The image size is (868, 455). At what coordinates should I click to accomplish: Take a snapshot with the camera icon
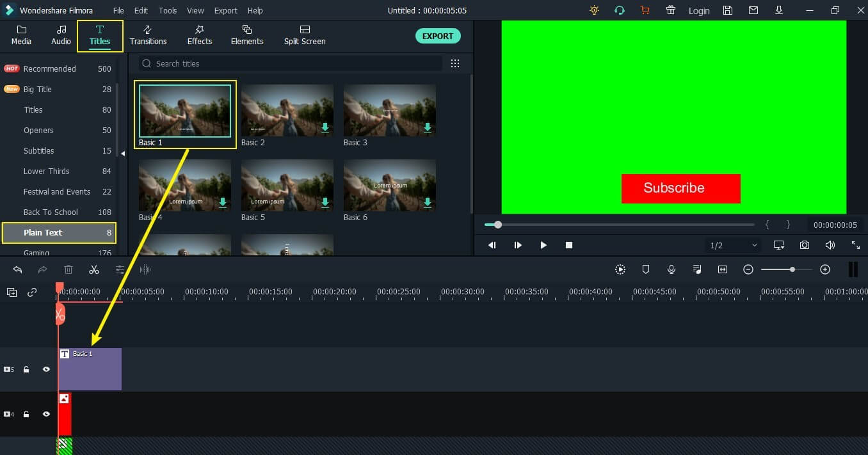pyautogui.click(x=805, y=245)
